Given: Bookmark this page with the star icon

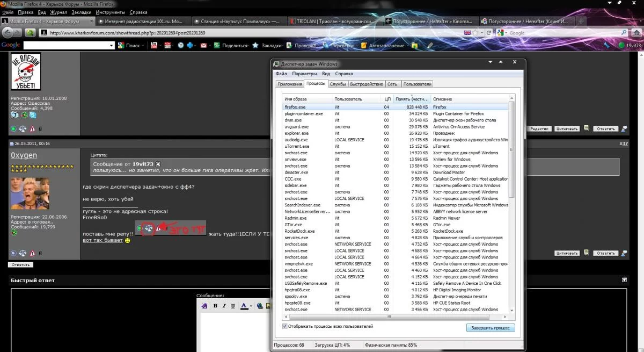Looking at the screenshot, I should click(x=476, y=33).
